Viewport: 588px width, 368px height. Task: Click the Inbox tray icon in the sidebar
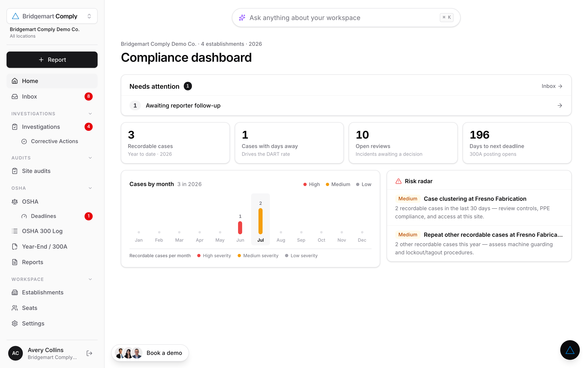pos(15,96)
